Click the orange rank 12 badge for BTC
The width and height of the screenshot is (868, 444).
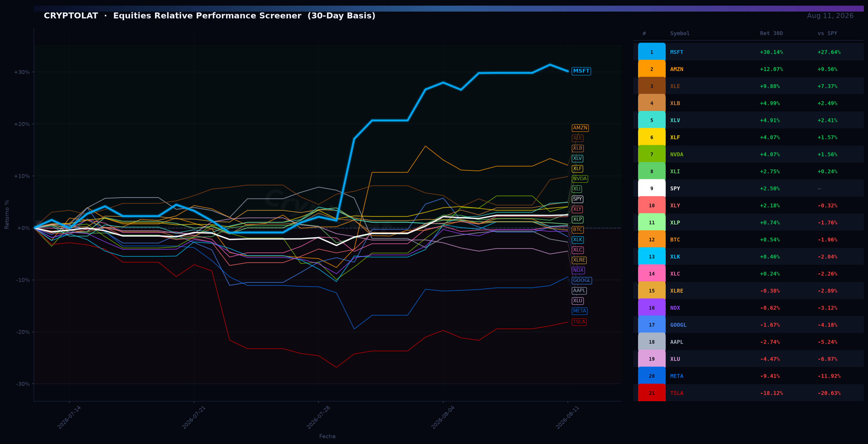[651, 240]
